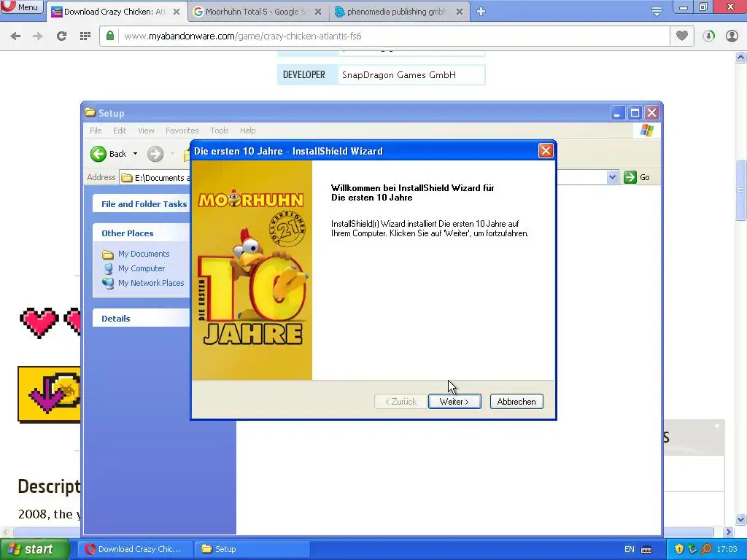
Task: Open File menu in Setup window
Action: 96,131
